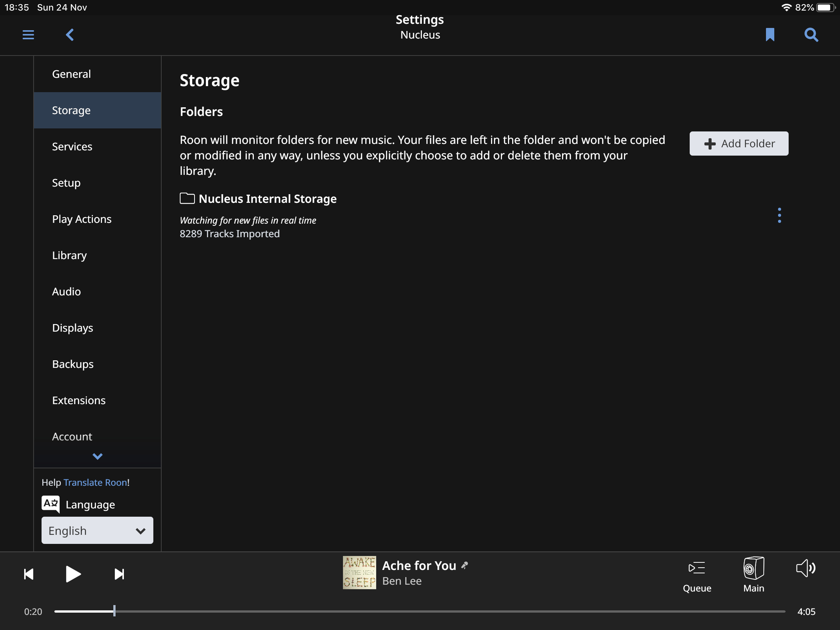
Task: Open Backups settings
Action: click(x=97, y=364)
